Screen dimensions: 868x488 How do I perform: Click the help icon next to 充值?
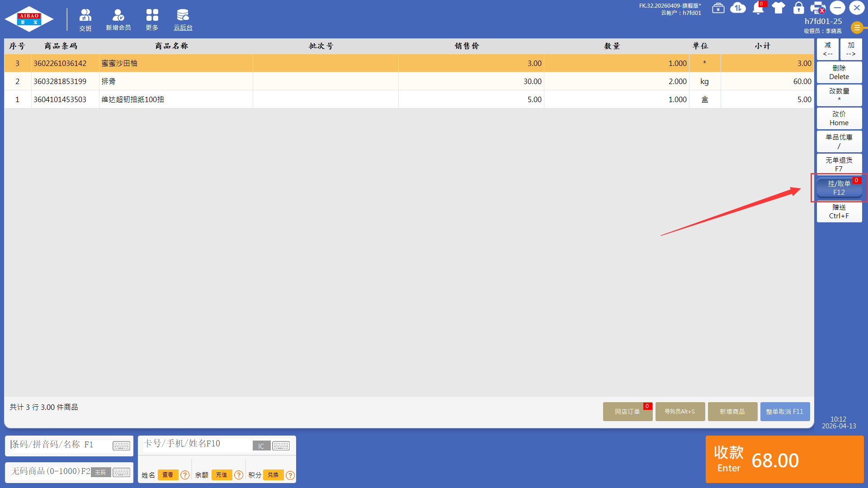pos(239,475)
